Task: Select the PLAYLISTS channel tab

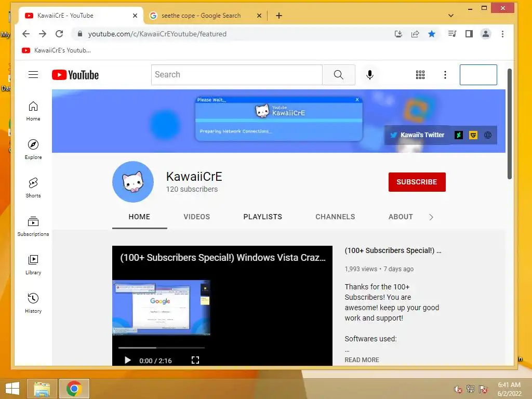Action: click(x=262, y=217)
